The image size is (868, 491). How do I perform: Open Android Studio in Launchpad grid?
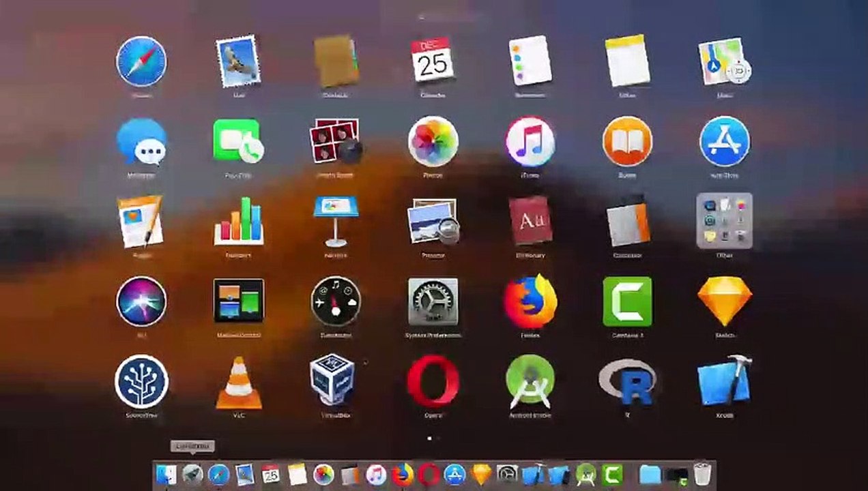tap(530, 381)
